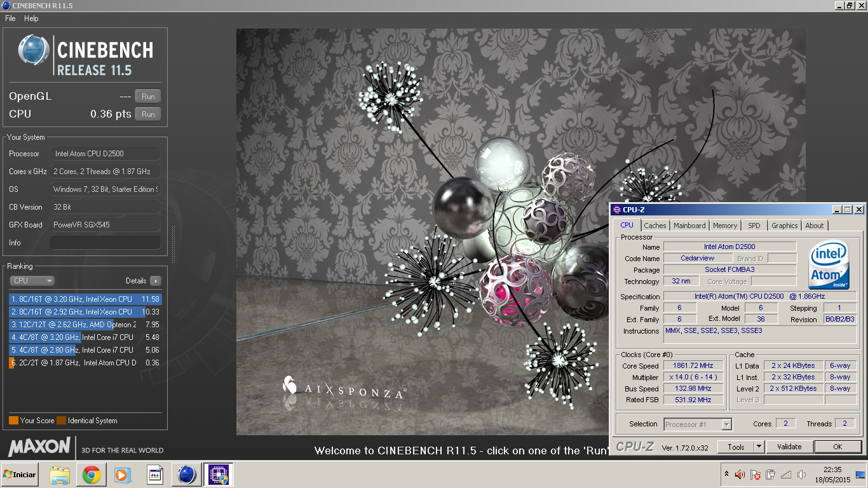Open the CPU ranking type dropdown
Screen dimensions: 868x488
[x=32, y=281]
